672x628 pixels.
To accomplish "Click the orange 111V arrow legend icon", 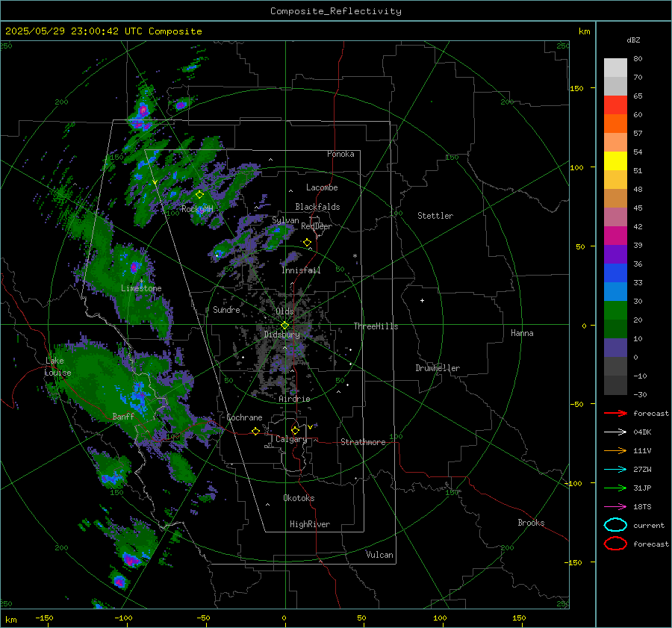I will [615, 450].
